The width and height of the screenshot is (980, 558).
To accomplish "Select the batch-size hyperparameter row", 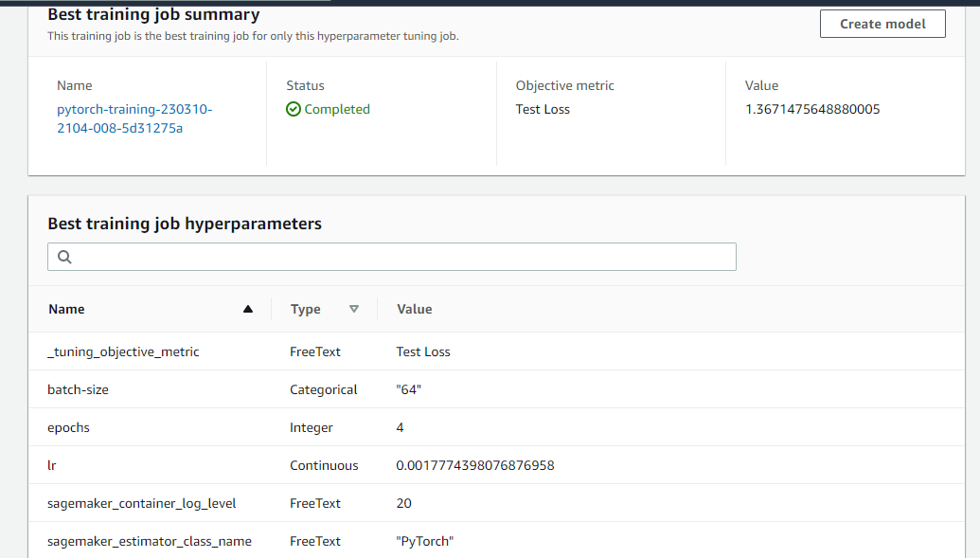I will (80, 389).
